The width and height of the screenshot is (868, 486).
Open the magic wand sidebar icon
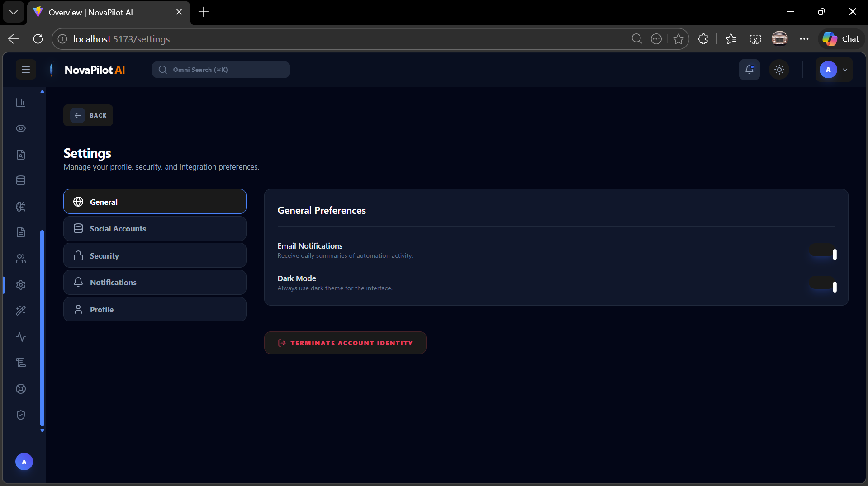coord(21,311)
